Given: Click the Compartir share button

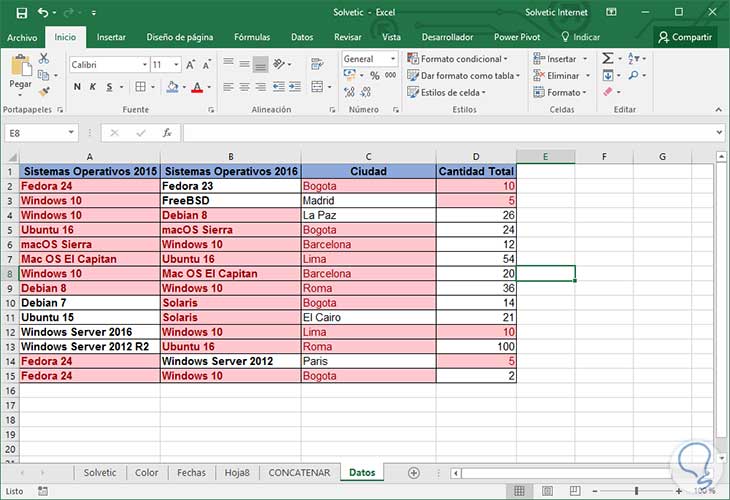Looking at the screenshot, I should (x=685, y=37).
